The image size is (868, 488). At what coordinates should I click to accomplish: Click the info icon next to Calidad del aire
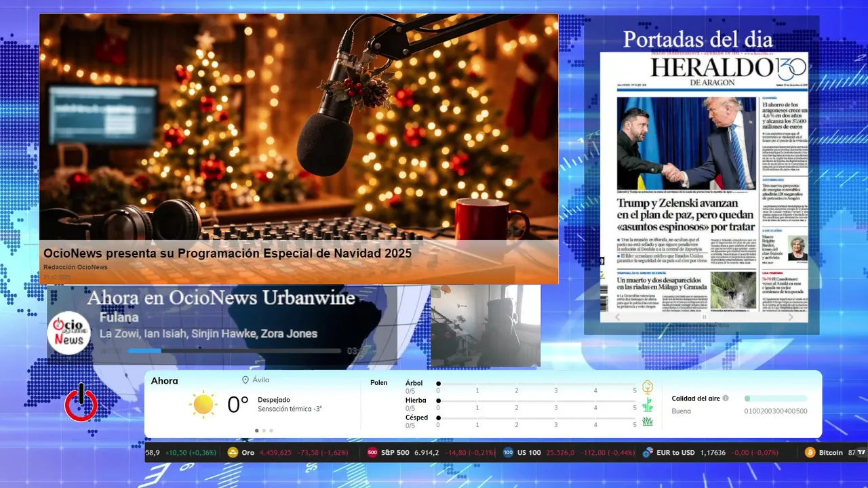tap(726, 399)
